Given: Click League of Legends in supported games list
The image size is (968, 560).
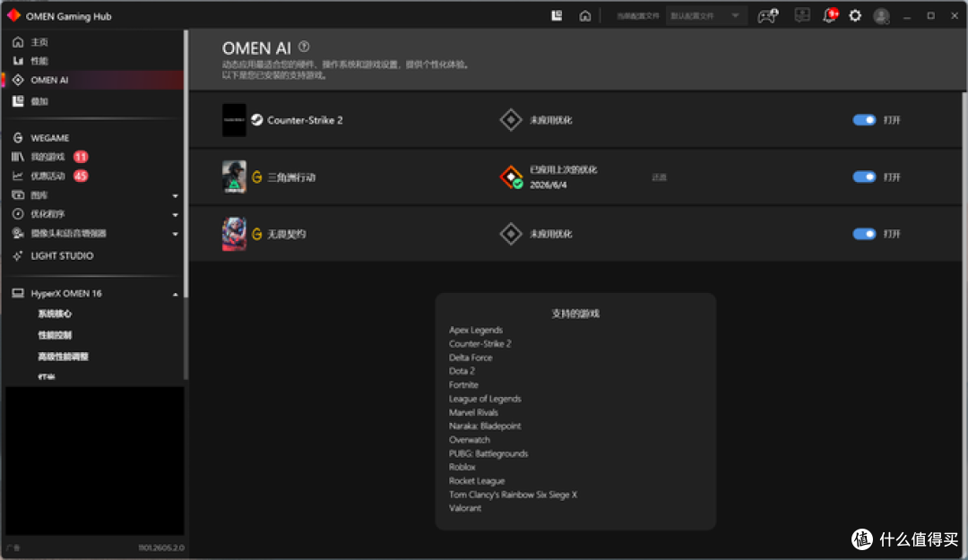Looking at the screenshot, I should (x=485, y=399).
